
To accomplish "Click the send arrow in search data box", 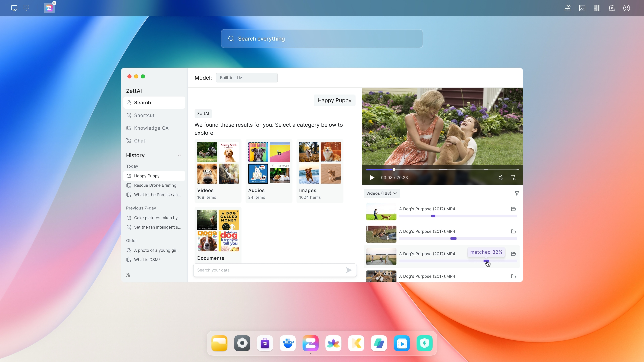I will pos(348,270).
